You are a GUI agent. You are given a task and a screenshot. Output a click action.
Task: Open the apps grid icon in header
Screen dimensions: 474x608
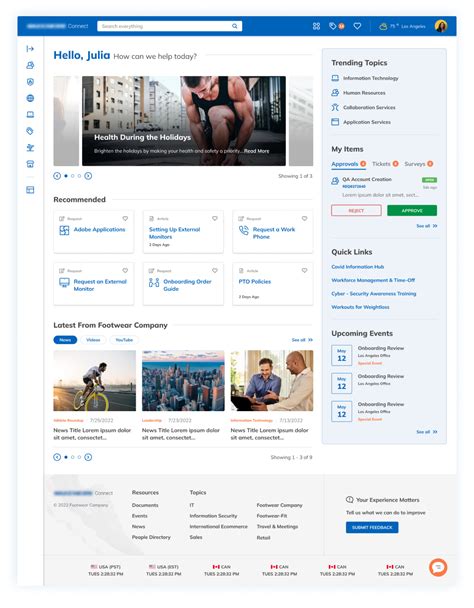click(x=317, y=26)
